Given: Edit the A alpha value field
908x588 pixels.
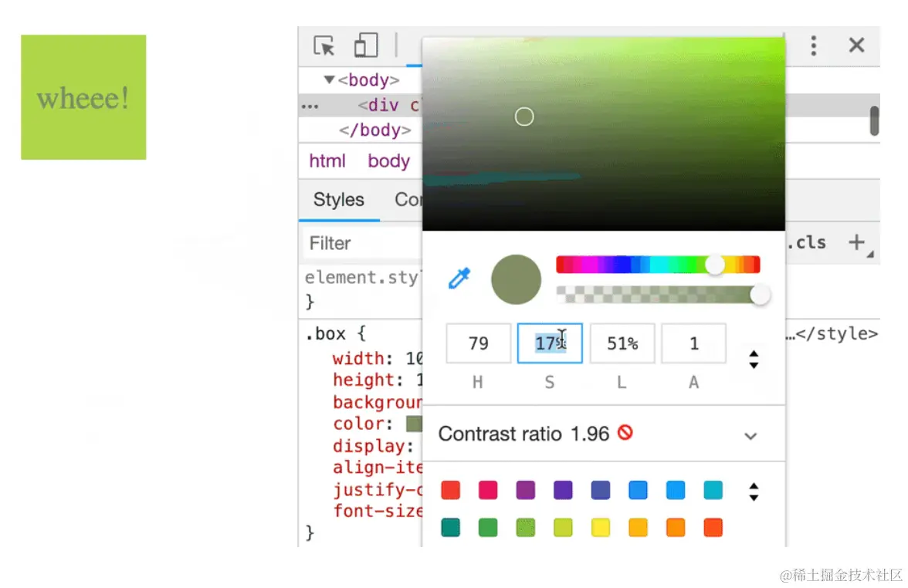Looking at the screenshot, I should pos(693,343).
